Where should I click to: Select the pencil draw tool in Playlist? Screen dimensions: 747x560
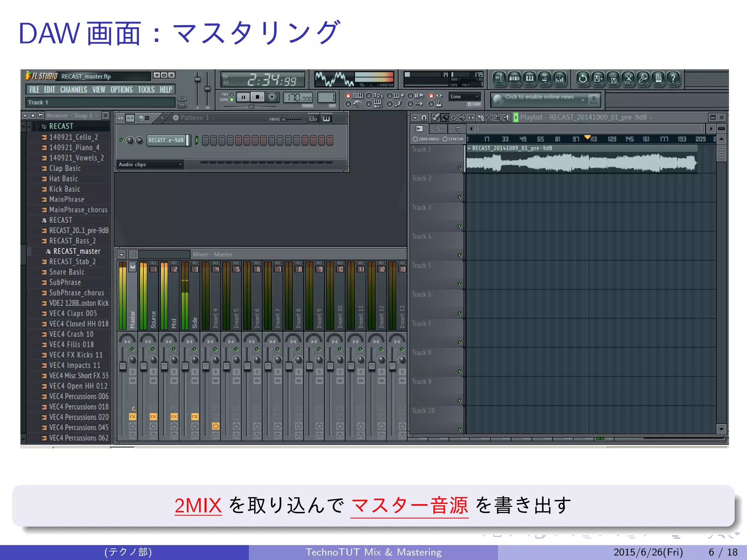click(x=436, y=117)
